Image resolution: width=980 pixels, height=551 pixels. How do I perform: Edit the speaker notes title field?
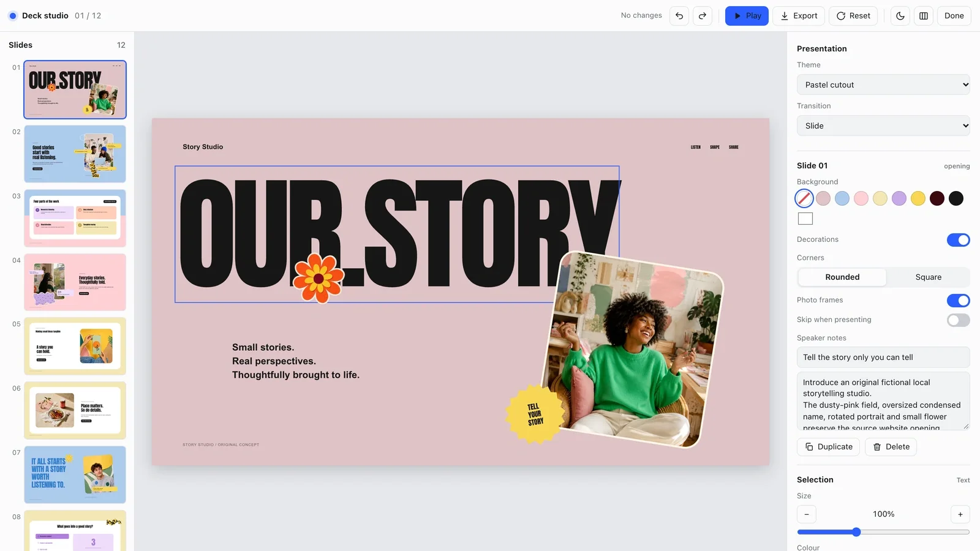tap(883, 358)
